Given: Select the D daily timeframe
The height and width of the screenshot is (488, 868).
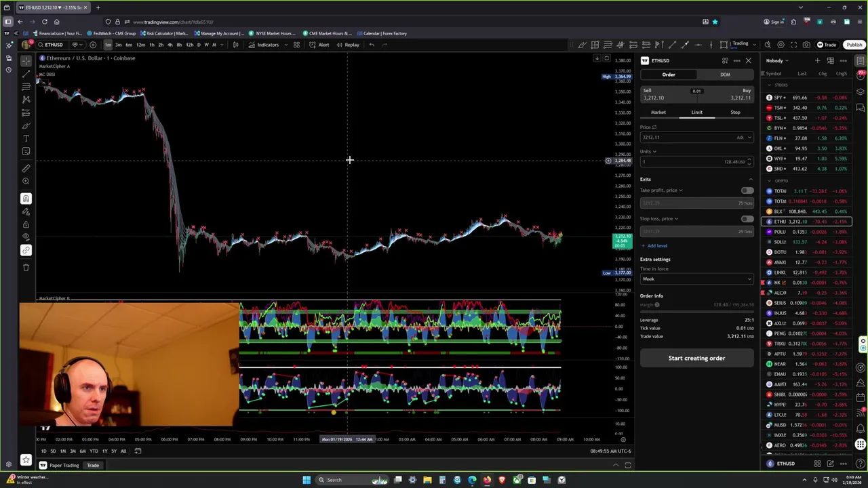Looking at the screenshot, I should pyautogui.click(x=198, y=45).
